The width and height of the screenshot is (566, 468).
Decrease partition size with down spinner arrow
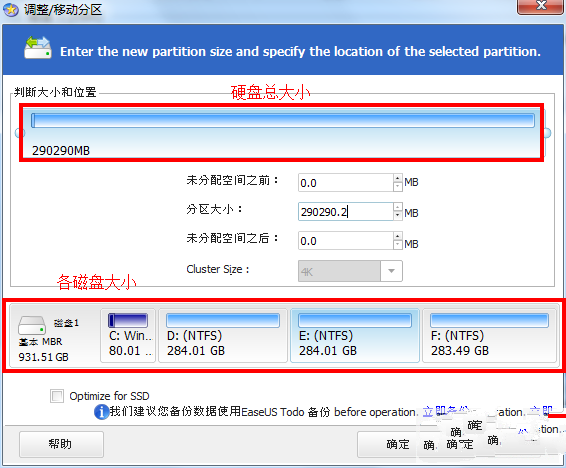click(x=397, y=216)
